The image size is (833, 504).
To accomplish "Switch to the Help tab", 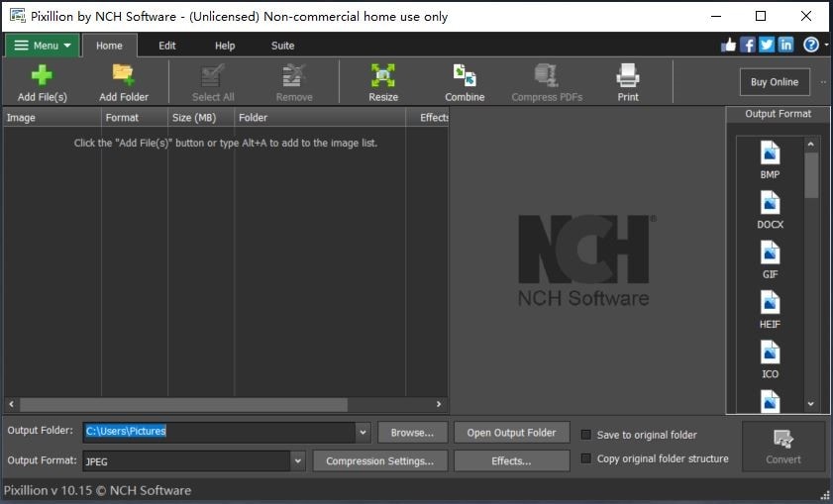I will pos(225,46).
